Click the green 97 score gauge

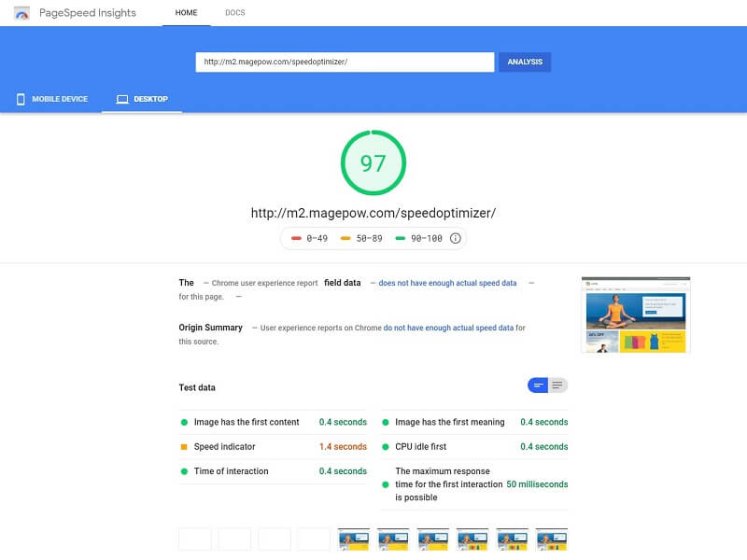pos(373,163)
